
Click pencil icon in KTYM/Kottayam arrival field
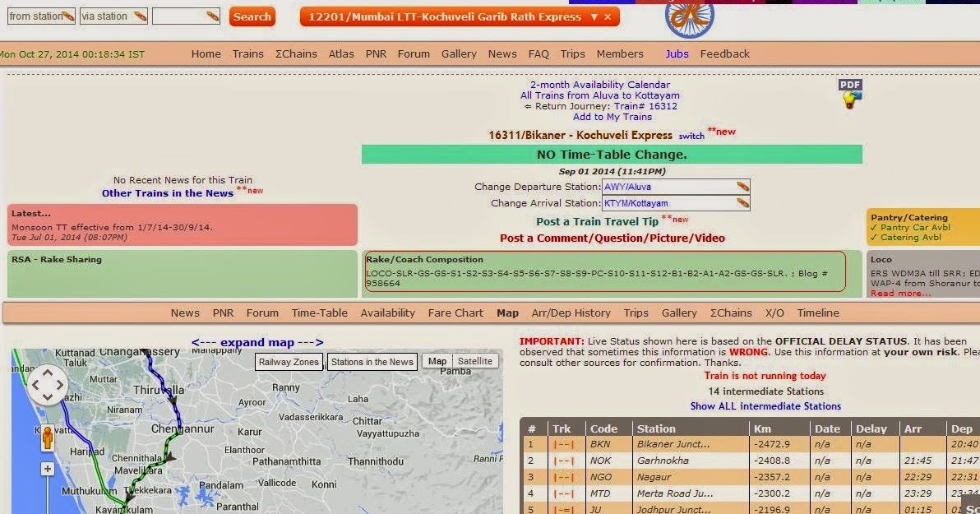[x=742, y=202]
